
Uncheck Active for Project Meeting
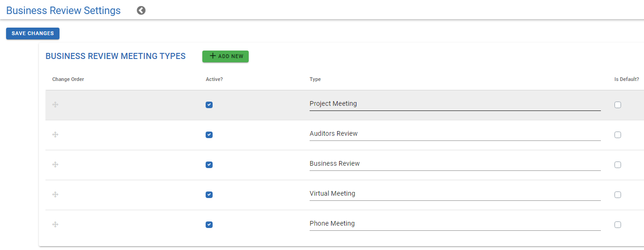point(209,105)
